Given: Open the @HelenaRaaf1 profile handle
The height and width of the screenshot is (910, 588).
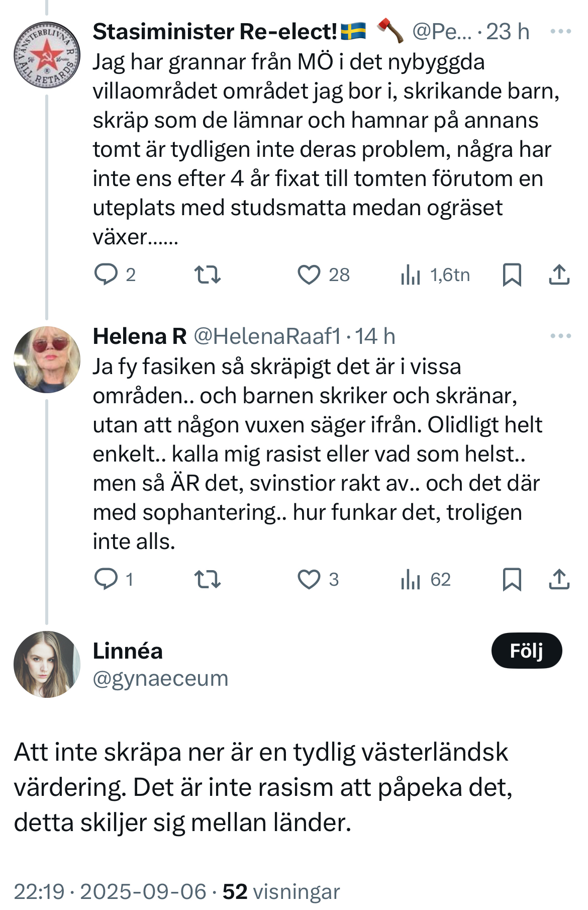Looking at the screenshot, I should 267,336.
